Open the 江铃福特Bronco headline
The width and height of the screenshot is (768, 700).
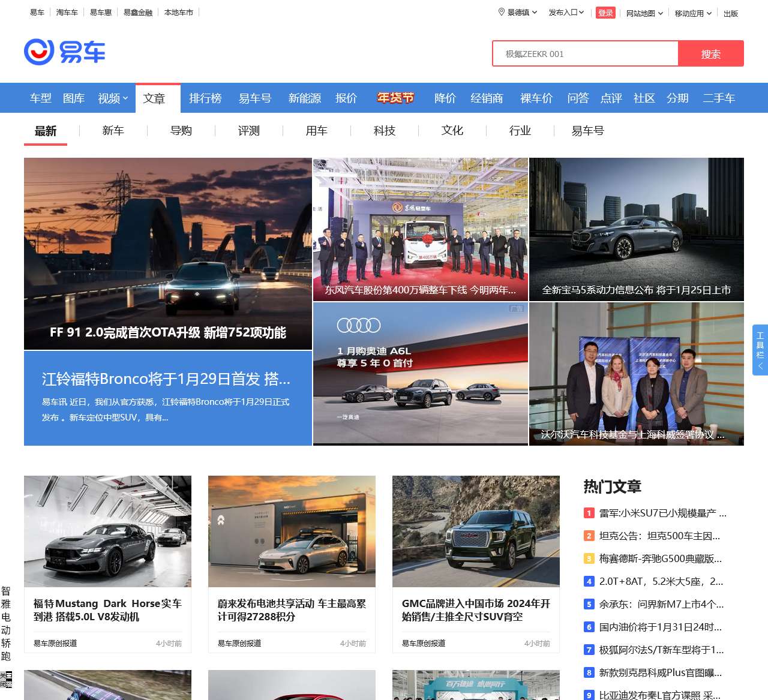(x=166, y=379)
